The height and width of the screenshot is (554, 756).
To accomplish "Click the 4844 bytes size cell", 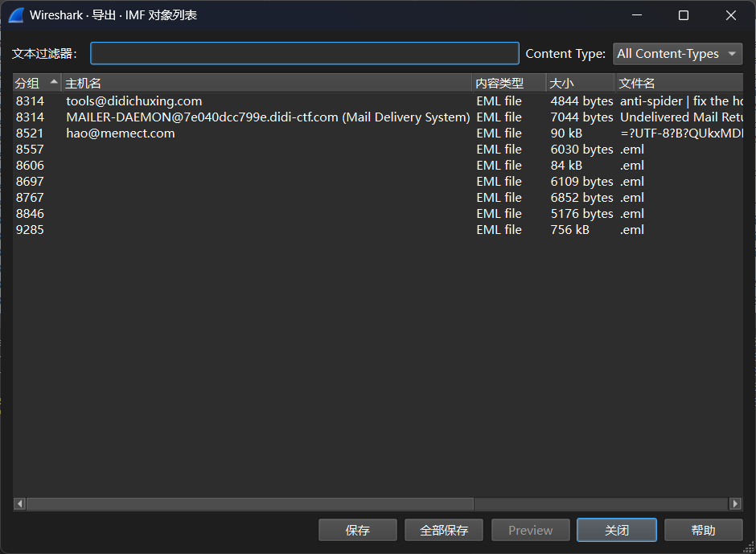I will (582, 101).
